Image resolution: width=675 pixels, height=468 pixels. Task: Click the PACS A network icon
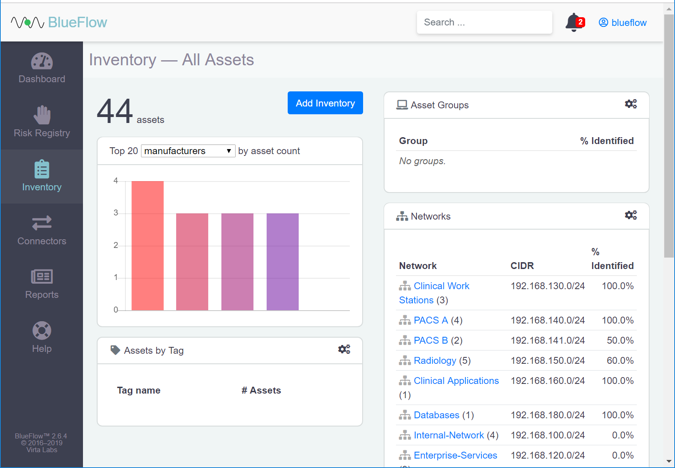click(x=404, y=321)
